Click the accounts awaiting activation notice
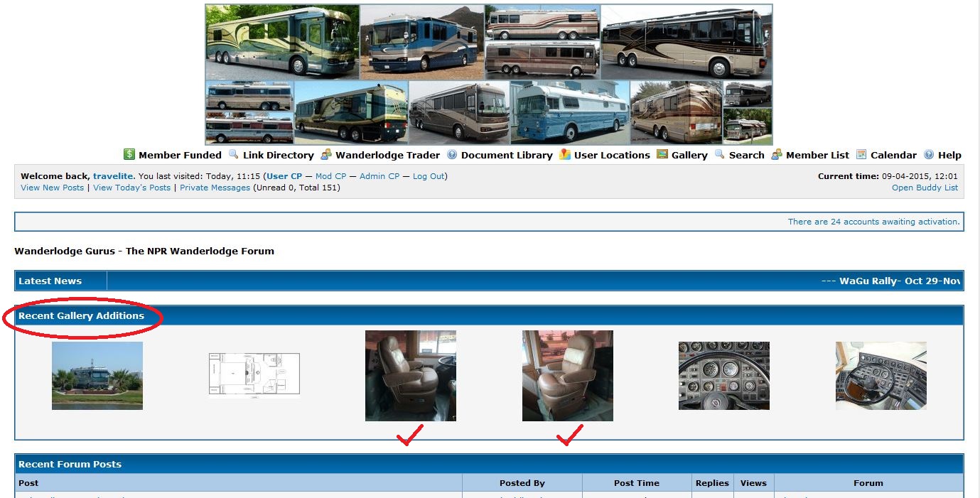The image size is (980, 498). (873, 222)
